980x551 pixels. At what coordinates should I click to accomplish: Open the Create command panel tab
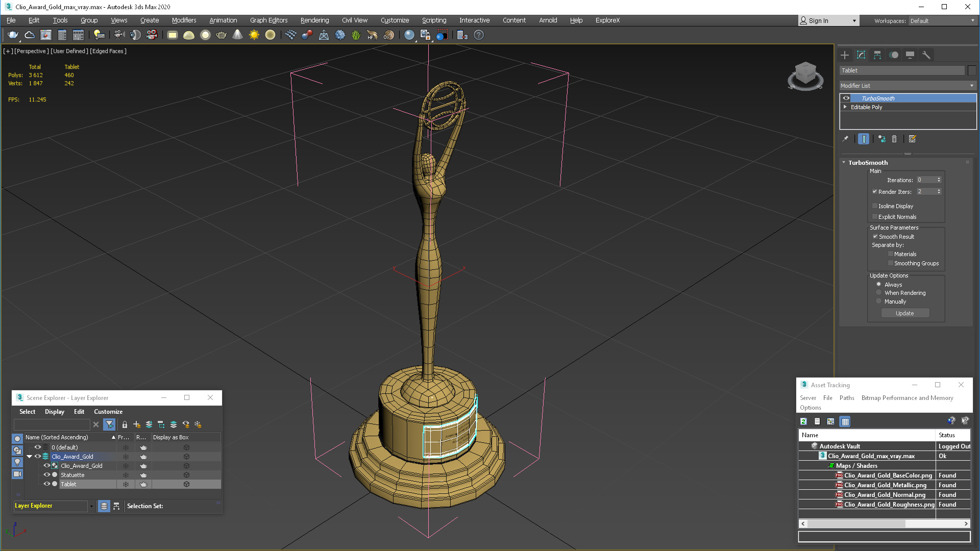pos(845,55)
